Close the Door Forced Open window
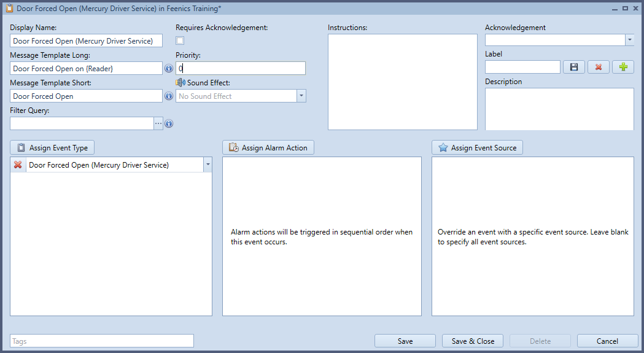This screenshot has height=353, width=644. click(635, 8)
